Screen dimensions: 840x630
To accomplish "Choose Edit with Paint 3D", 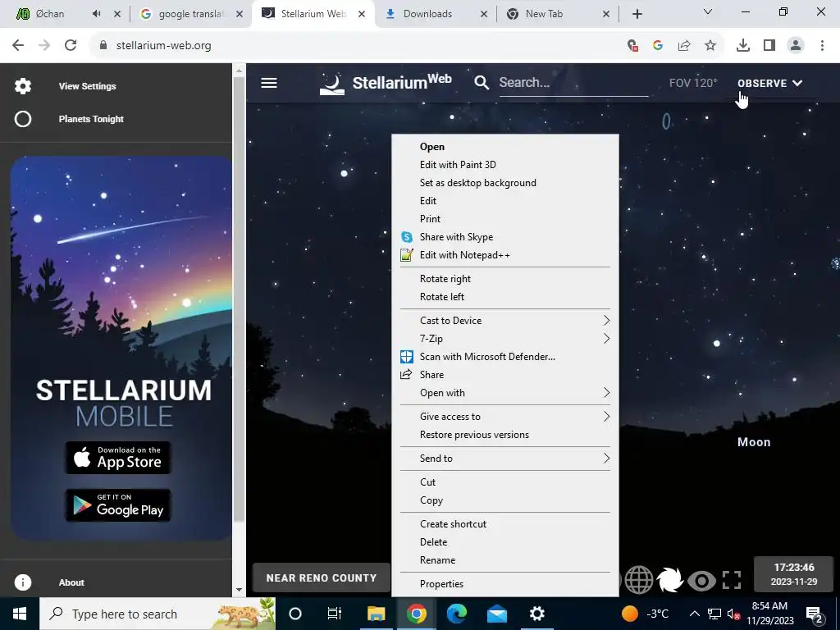I will point(458,165).
